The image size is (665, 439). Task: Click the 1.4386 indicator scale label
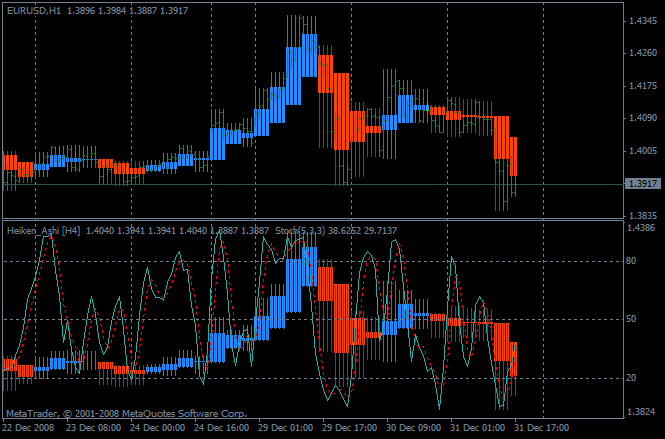[641, 228]
